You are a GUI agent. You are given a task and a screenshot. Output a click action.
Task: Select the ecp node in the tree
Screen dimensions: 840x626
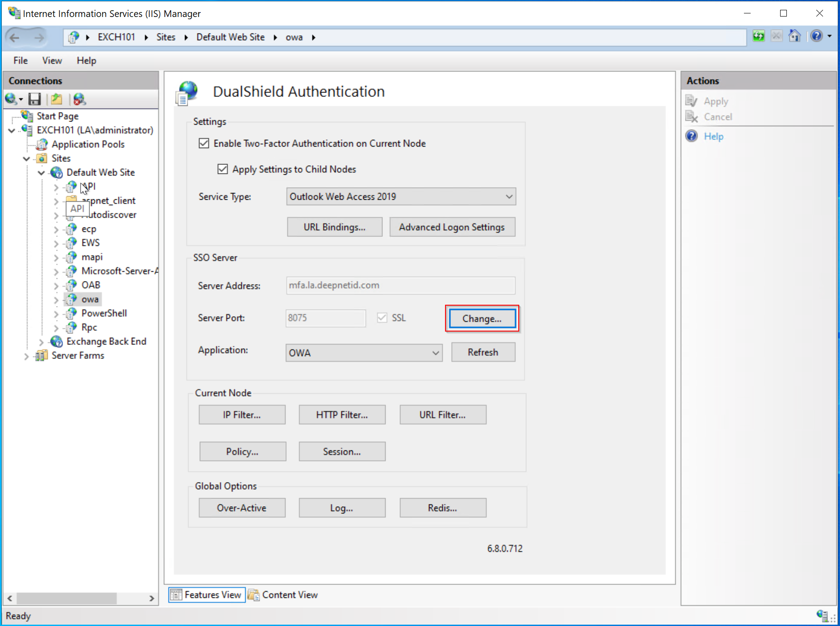coord(88,229)
